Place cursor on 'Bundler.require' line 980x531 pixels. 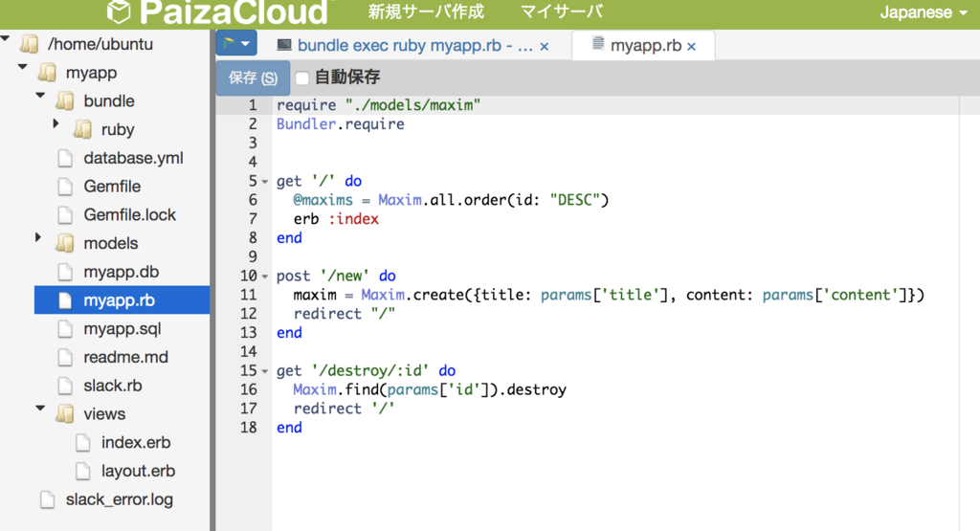(x=341, y=124)
